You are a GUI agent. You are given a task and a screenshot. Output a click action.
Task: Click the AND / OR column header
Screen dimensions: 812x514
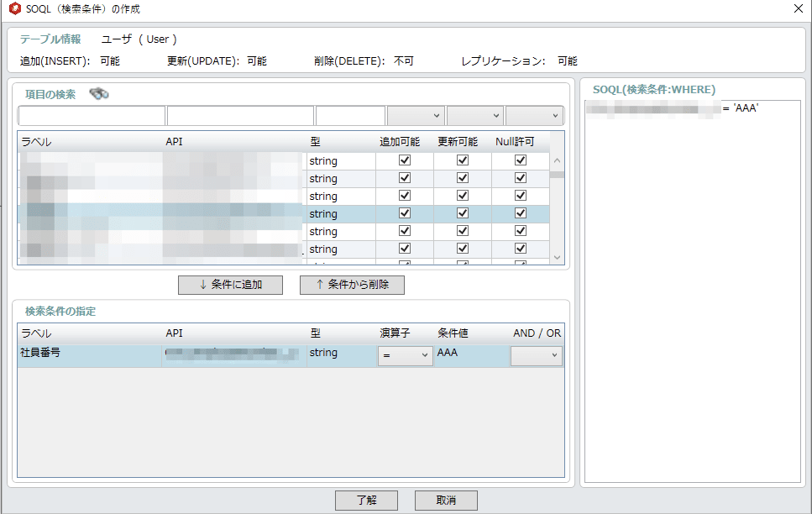click(x=537, y=333)
